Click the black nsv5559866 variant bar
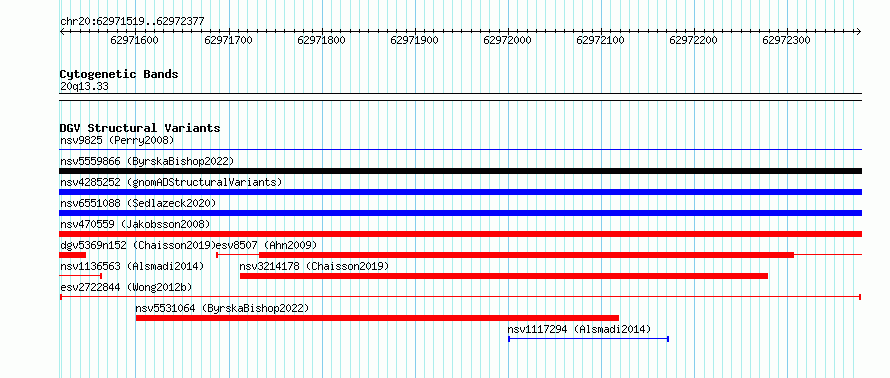Image resolution: width=890 pixels, height=378 pixels. (461, 171)
